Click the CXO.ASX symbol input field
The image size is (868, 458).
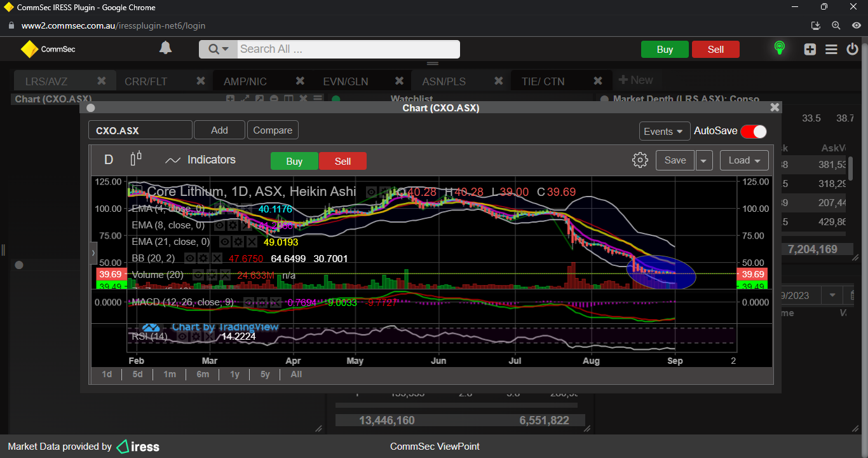point(140,130)
